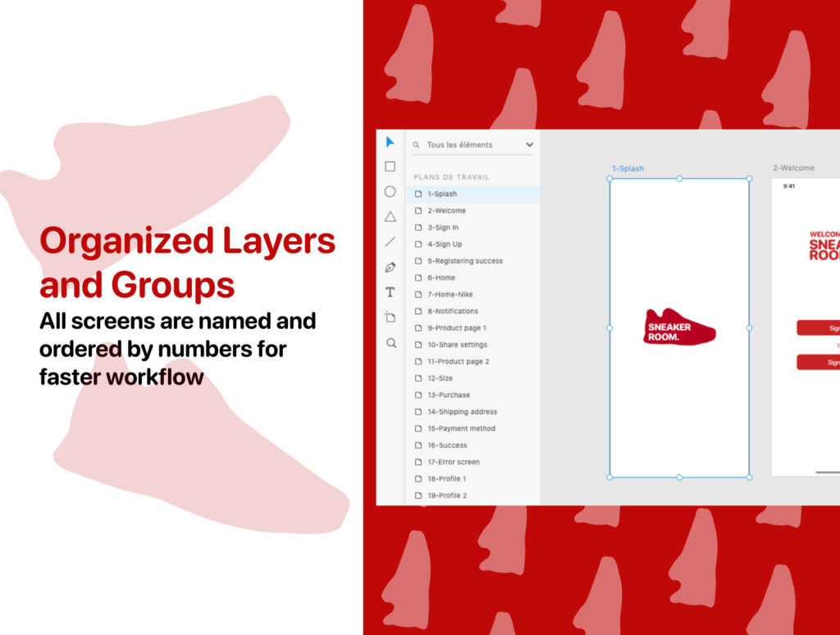The image size is (840, 635).
Task: Select the 18-Profile 1 layer
Action: (472, 478)
